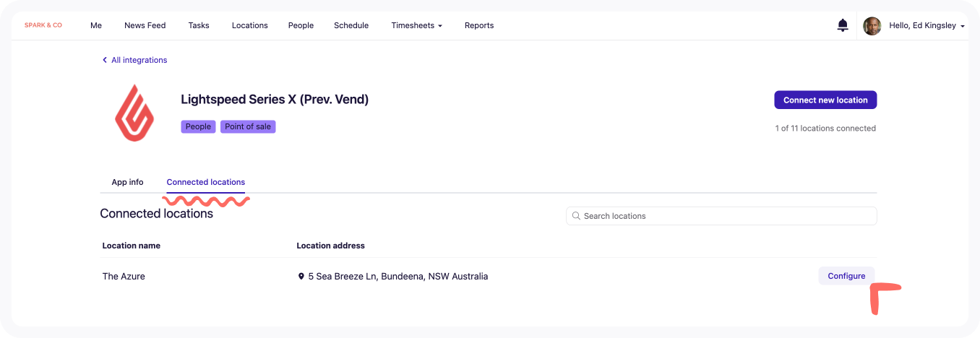Viewport: 980px width, 338px height.
Task: Click the 5 Sea Breeze Ln address
Action: pos(397,276)
